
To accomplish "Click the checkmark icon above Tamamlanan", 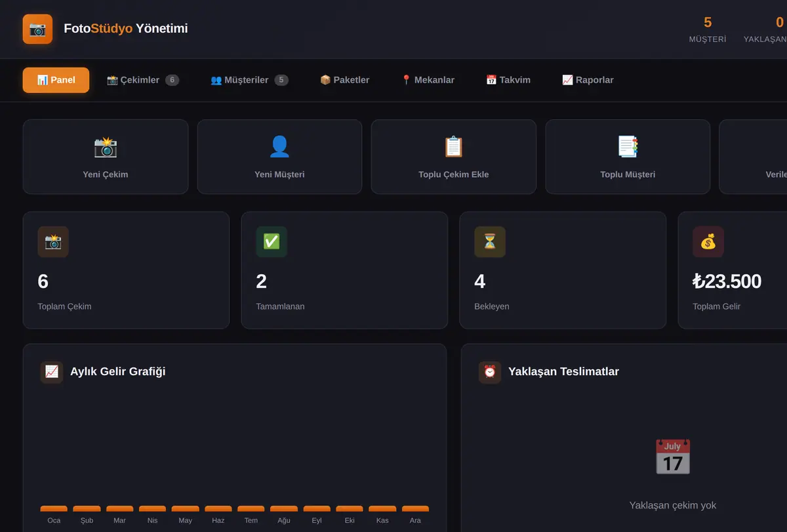I will 272,241.
